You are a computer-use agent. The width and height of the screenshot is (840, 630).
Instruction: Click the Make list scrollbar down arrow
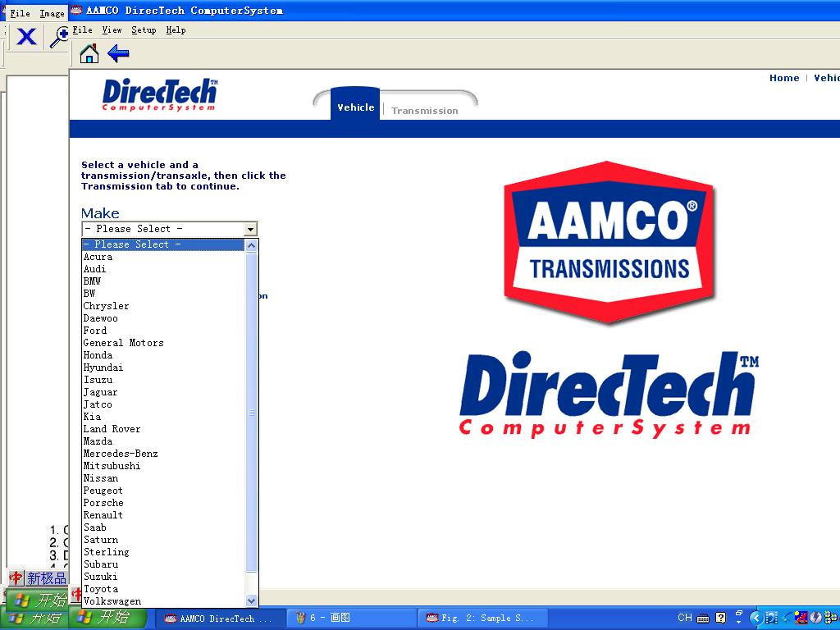click(252, 600)
